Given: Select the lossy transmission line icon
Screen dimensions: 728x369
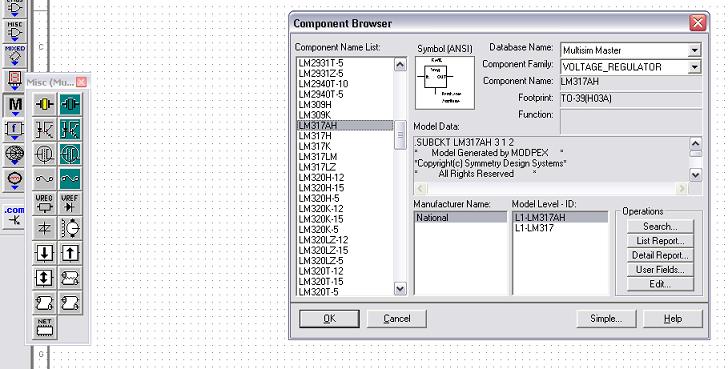Looking at the screenshot, I should 70,278.
